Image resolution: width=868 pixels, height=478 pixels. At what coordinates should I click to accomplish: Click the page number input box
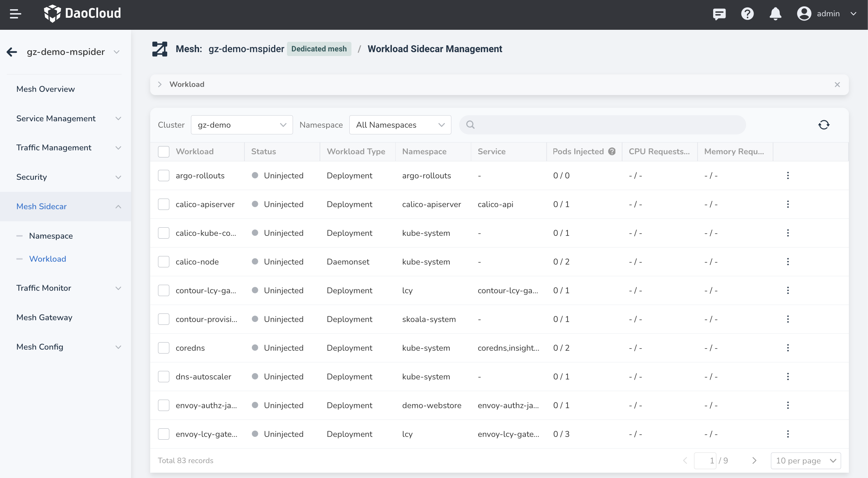tap(705, 461)
